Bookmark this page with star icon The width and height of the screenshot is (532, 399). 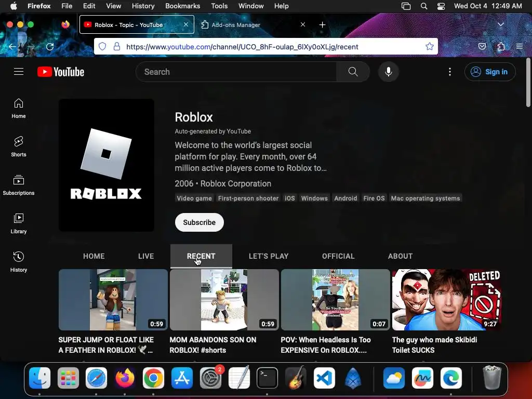pos(430,46)
